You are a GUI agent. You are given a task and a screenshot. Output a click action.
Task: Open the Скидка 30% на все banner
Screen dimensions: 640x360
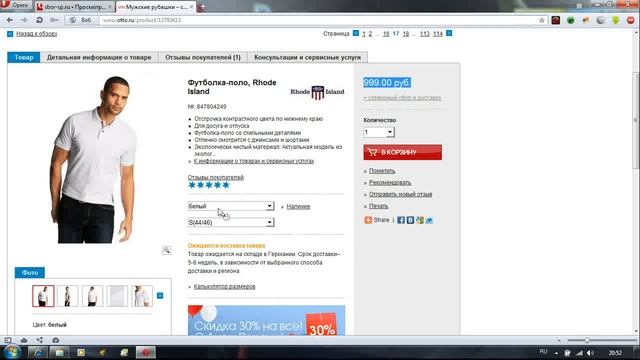pyautogui.click(x=267, y=320)
